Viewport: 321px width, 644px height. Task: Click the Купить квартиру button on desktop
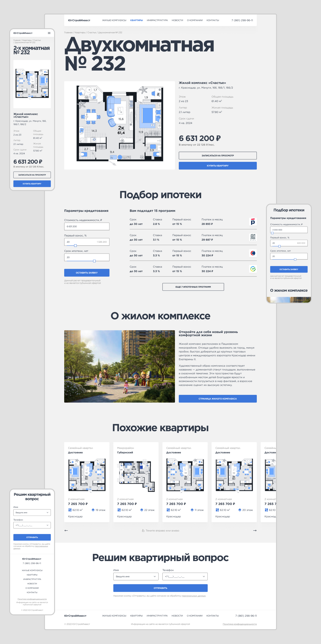[217, 166]
